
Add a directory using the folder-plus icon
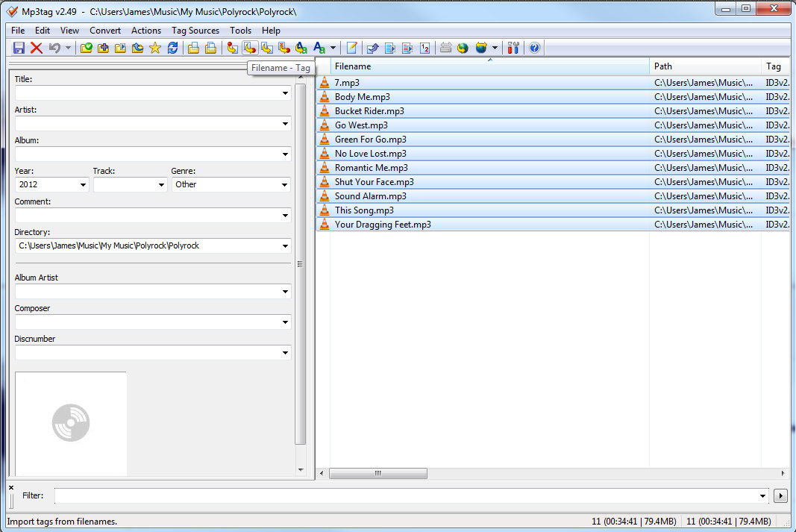(103, 48)
